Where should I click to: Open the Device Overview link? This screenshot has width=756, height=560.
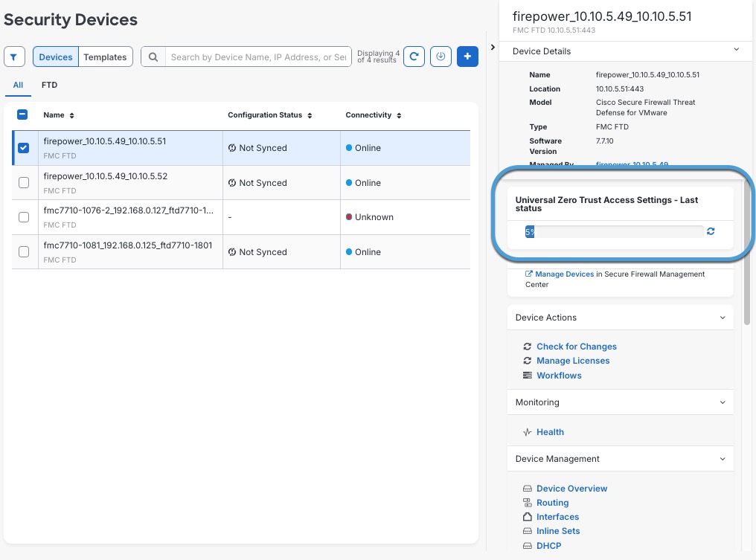[x=571, y=489]
